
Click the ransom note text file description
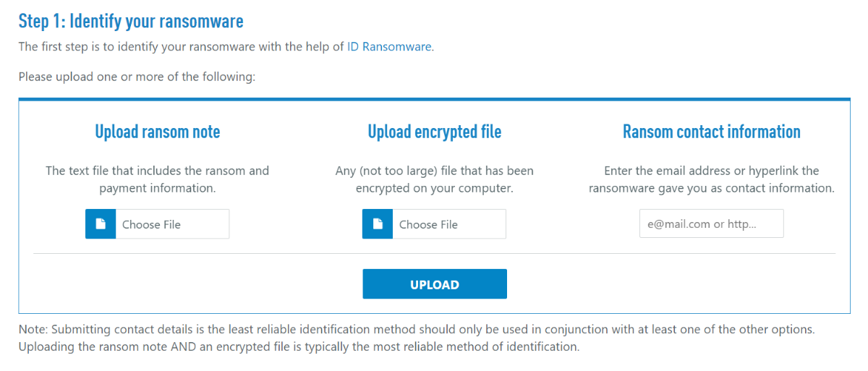[158, 179]
